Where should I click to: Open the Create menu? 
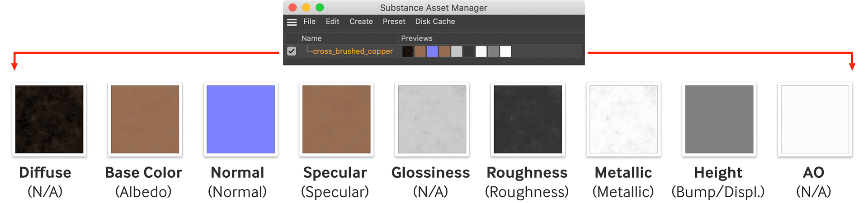pos(361,22)
